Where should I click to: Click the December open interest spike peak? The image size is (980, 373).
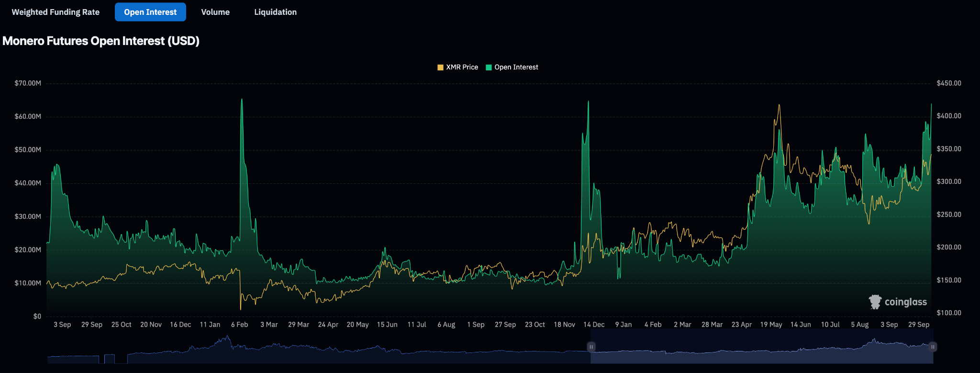pos(588,102)
